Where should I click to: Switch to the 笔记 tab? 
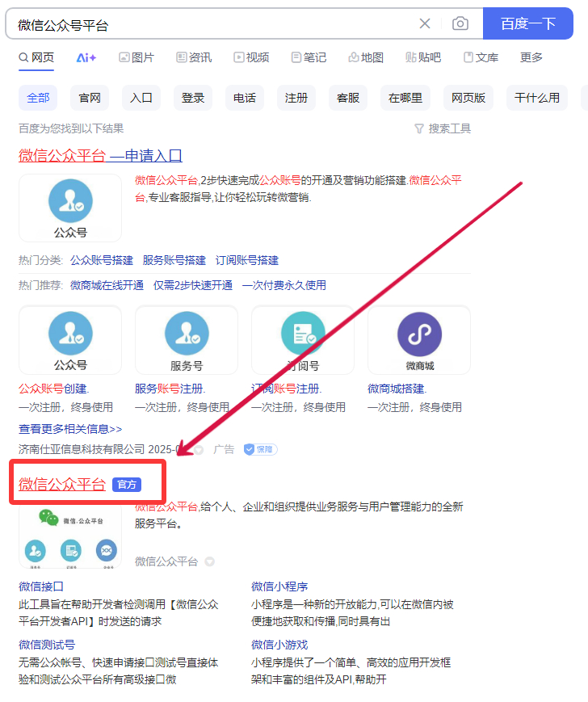tap(309, 57)
